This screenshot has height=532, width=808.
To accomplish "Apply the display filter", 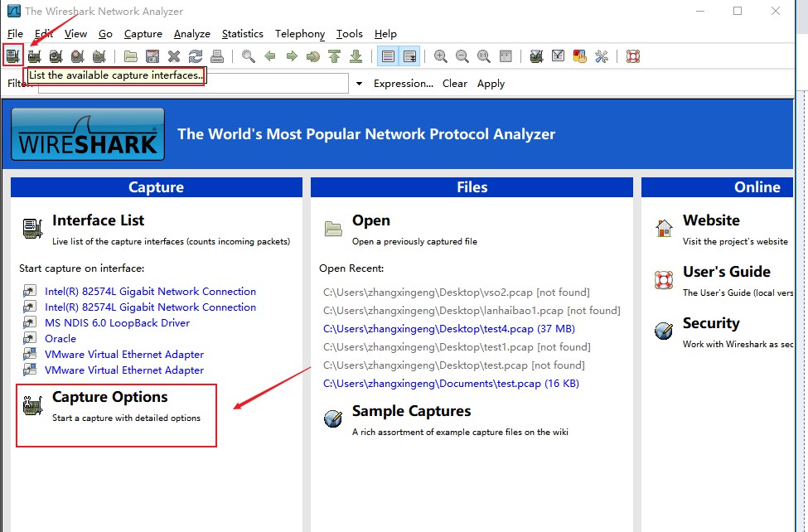I will (491, 84).
